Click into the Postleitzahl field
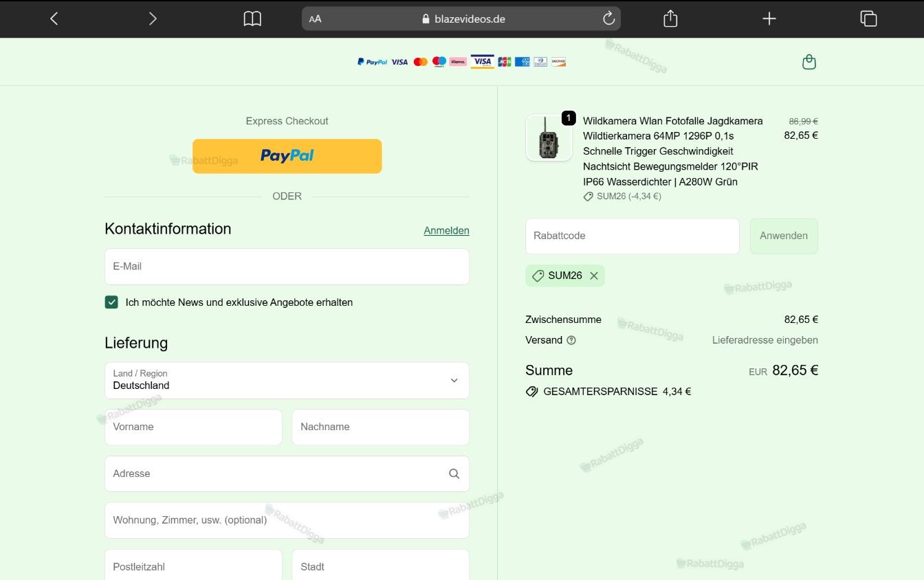The image size is (924, 580). point(193,566)
